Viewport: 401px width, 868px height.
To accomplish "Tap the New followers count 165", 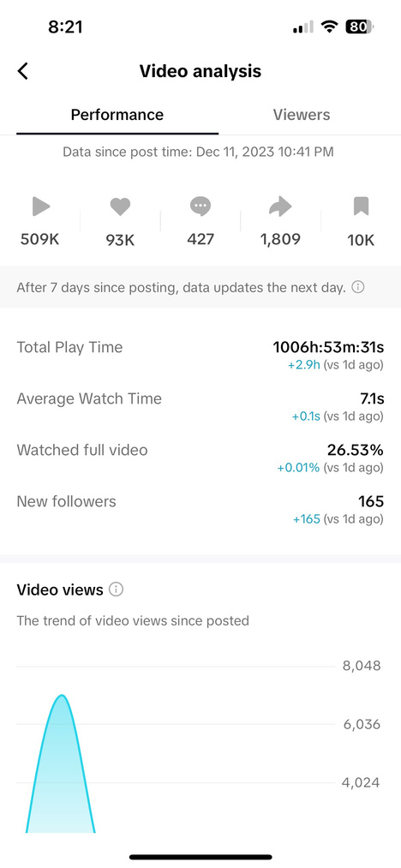I will [x=371, y=501].
